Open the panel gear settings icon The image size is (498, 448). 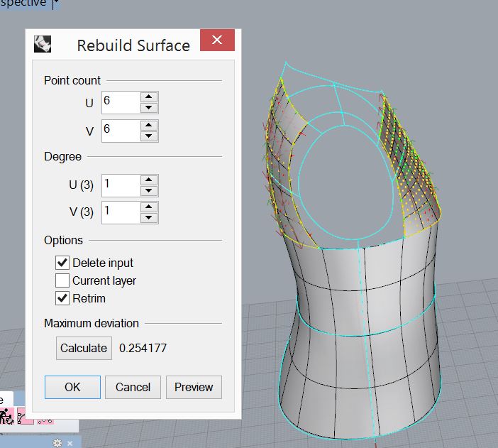pyautogui.click(x=57, y=443)
